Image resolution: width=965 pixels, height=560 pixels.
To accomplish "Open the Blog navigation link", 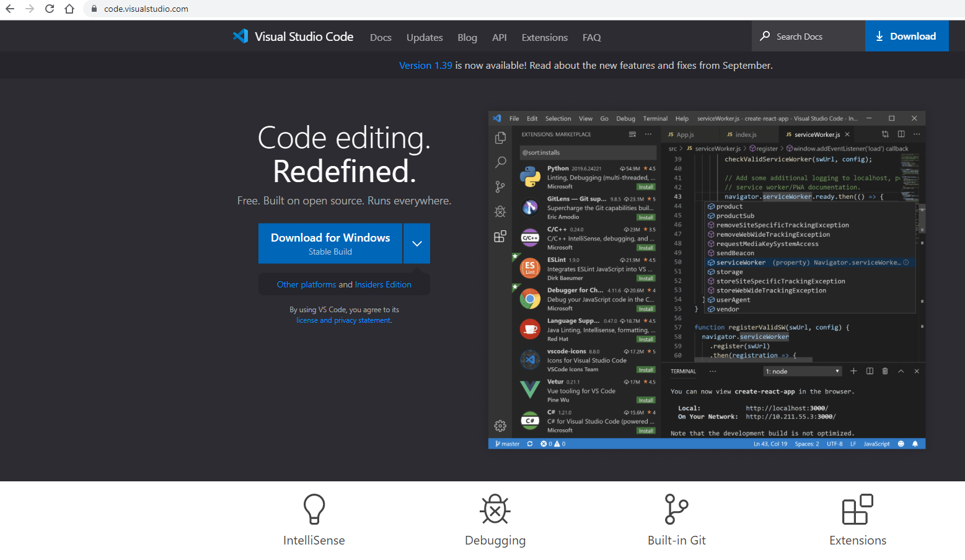I will click(467, 37).
